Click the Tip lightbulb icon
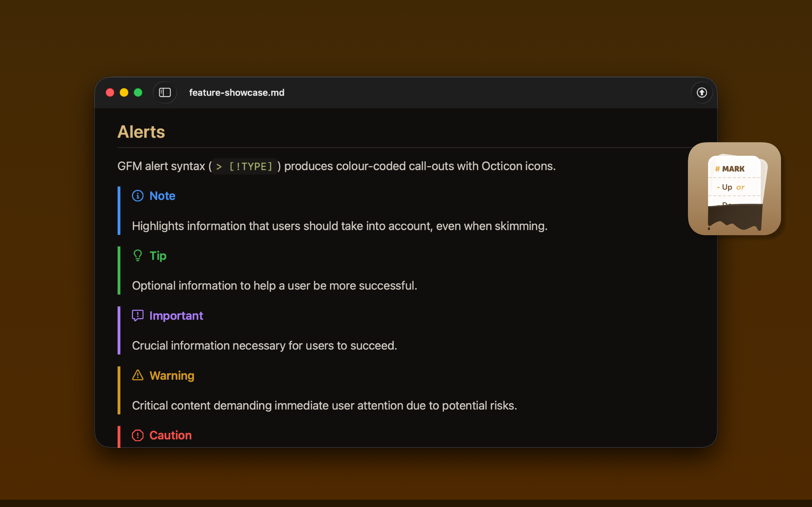 [x=138, y=255]
